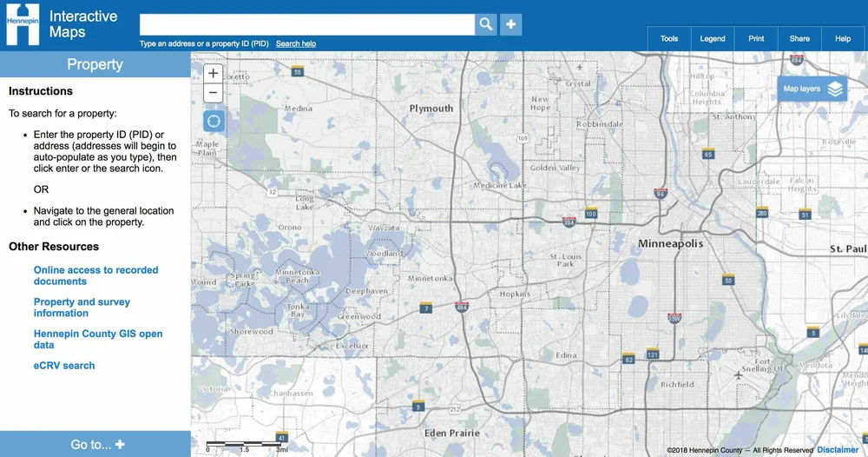The width and height of the screenshot is (868, 457).
Task: Open the Search help link
Action: coord(296,43)
